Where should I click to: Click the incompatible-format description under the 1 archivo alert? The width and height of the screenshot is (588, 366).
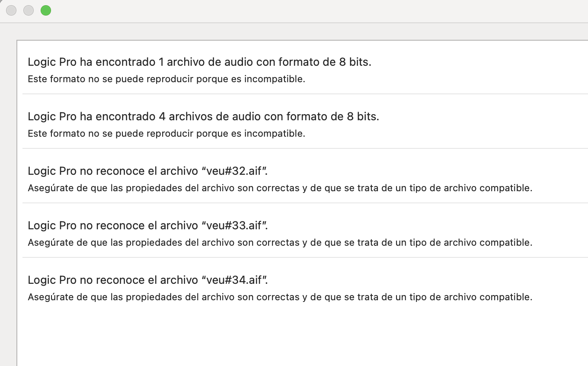(x=166, y=79)
